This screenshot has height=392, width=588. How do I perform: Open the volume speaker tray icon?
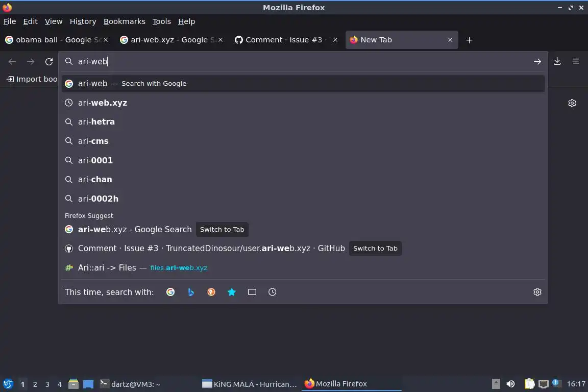pyautogui.click(x=510, y=384)
